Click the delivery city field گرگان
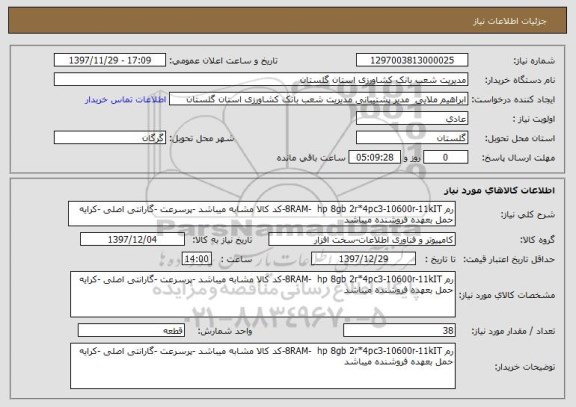This screenshot has height=407, width=576. click(110, 138)
